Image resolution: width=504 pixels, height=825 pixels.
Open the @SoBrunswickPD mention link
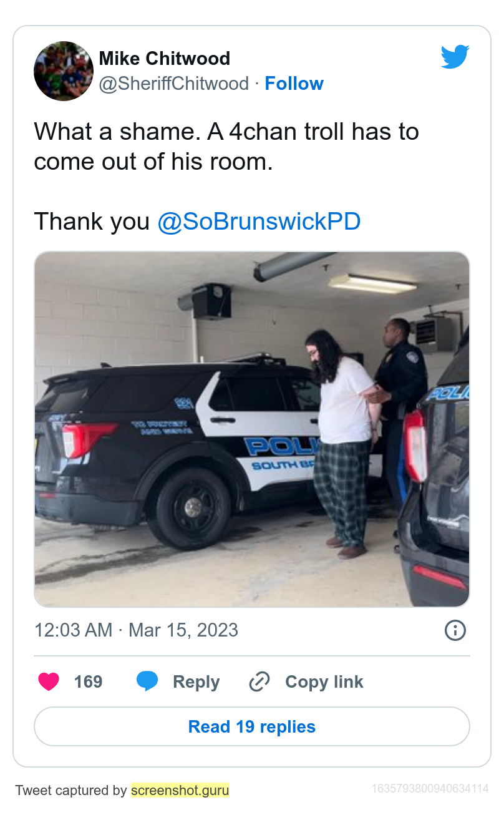[x=259, y=222]
